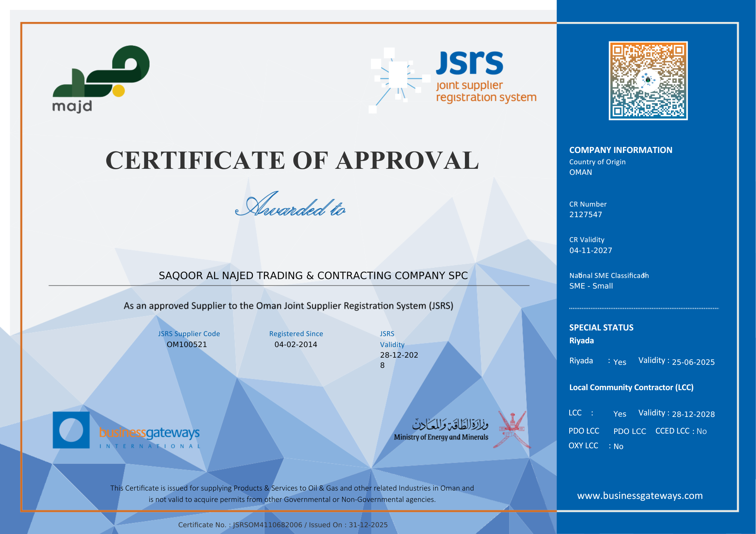Click the Certificate of Approval heading
The image size is (756, 534).
(292, 160)
